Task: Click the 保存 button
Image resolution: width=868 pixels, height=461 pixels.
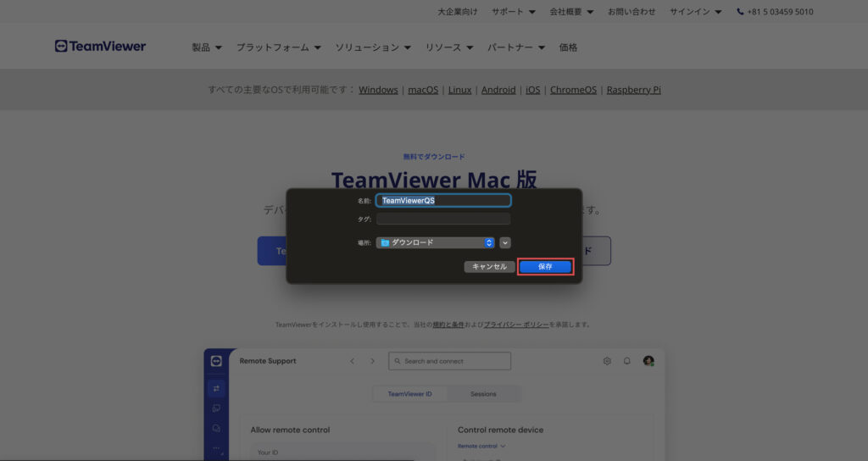Action: pyautogui.click(x=545, y=266)
